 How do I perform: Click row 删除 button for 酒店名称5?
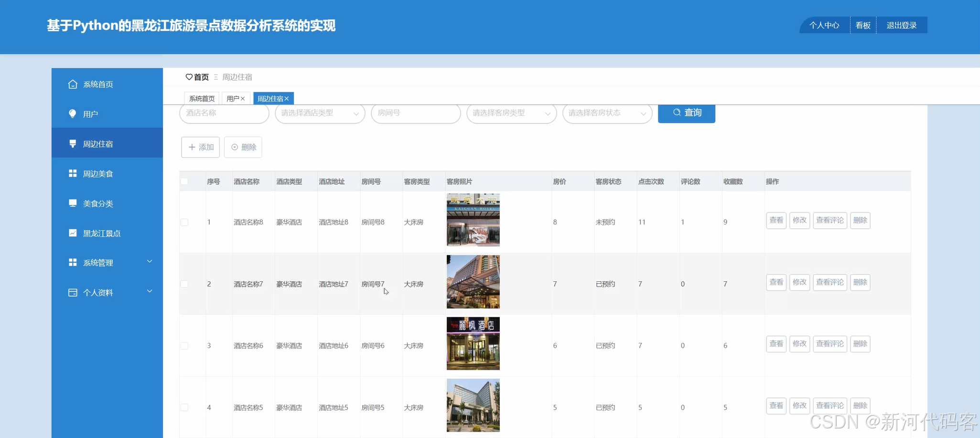(860, 406)
